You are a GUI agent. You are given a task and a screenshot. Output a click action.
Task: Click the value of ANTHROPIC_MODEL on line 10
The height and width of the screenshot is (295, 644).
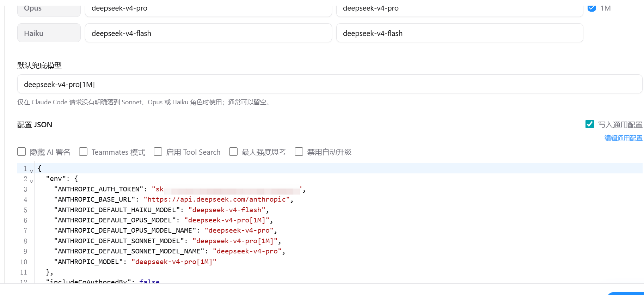(174, 262)
